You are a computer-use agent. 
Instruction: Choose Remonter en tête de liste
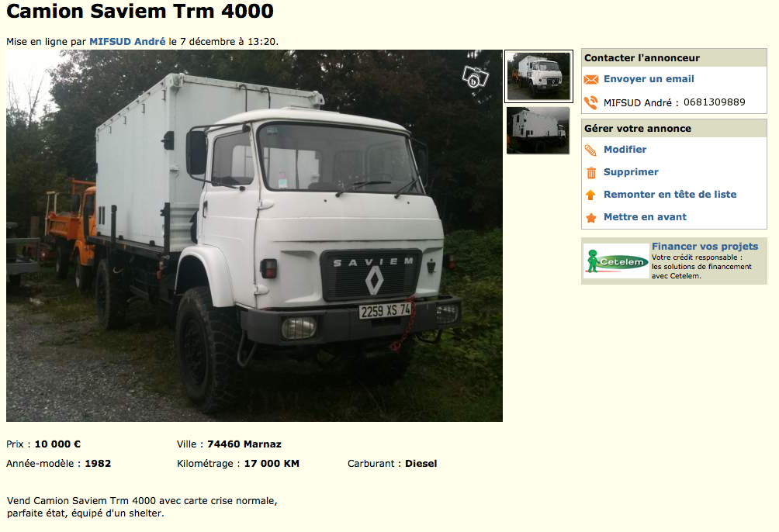pos(670,194)
